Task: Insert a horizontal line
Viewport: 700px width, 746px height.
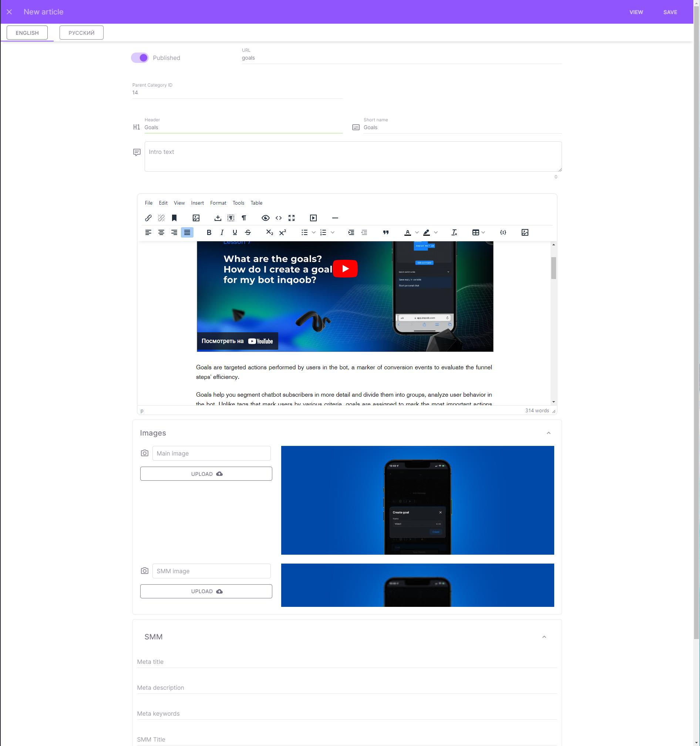Action: [x=335, y=218]
